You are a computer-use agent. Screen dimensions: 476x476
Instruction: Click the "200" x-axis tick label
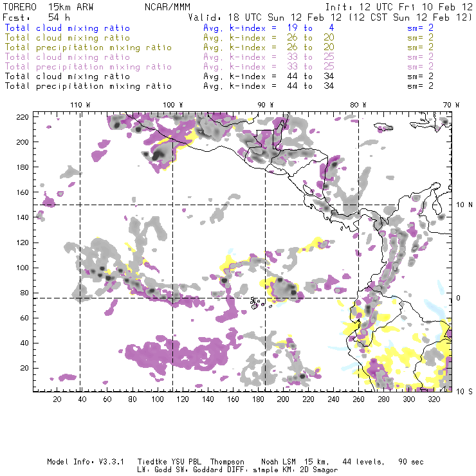283,399
